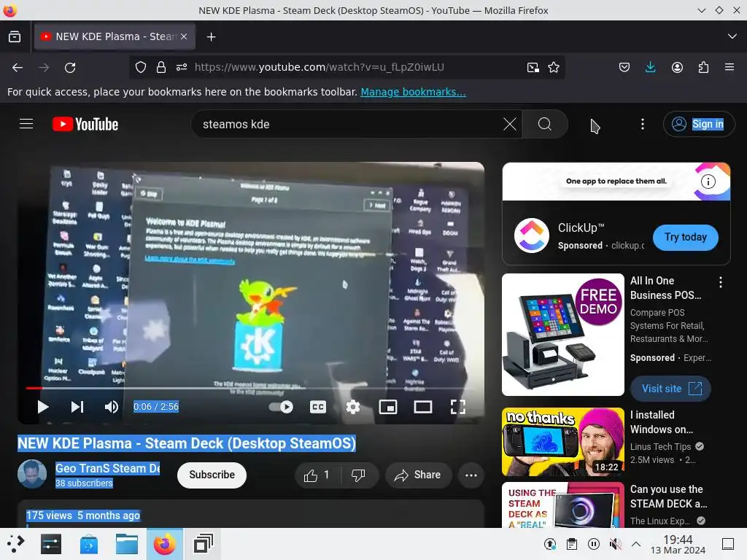Reload the current page

pos(70,68)
